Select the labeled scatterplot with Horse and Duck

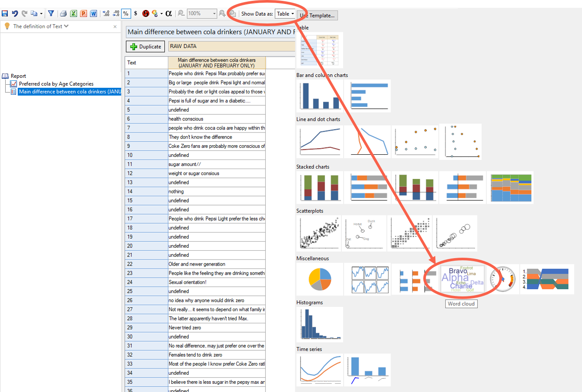click(365, 233)
